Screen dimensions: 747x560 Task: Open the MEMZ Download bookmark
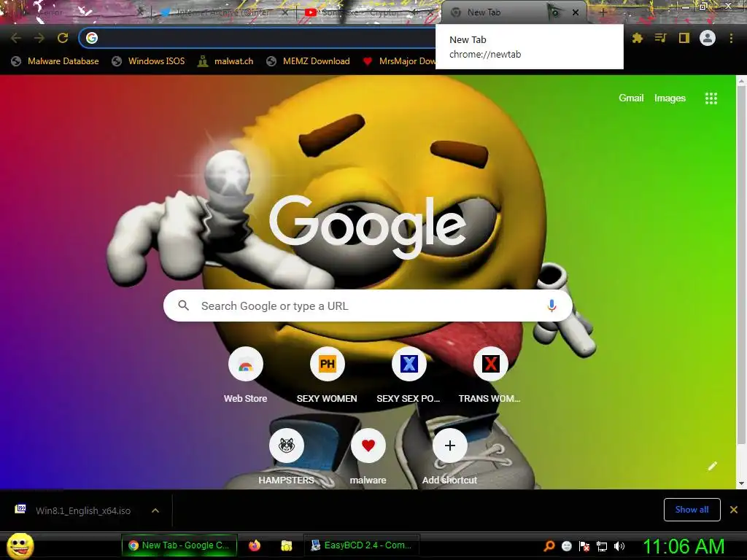[x=309, y=61]
